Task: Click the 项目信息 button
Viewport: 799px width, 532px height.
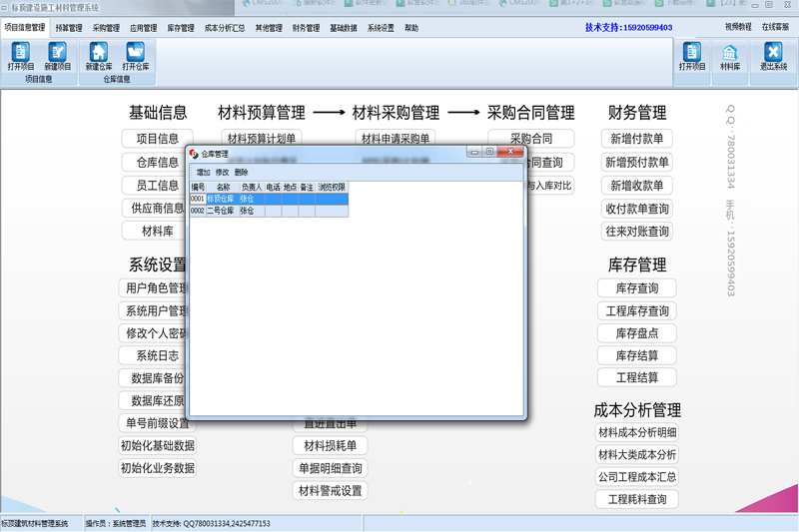Action: tap(157, 139)
